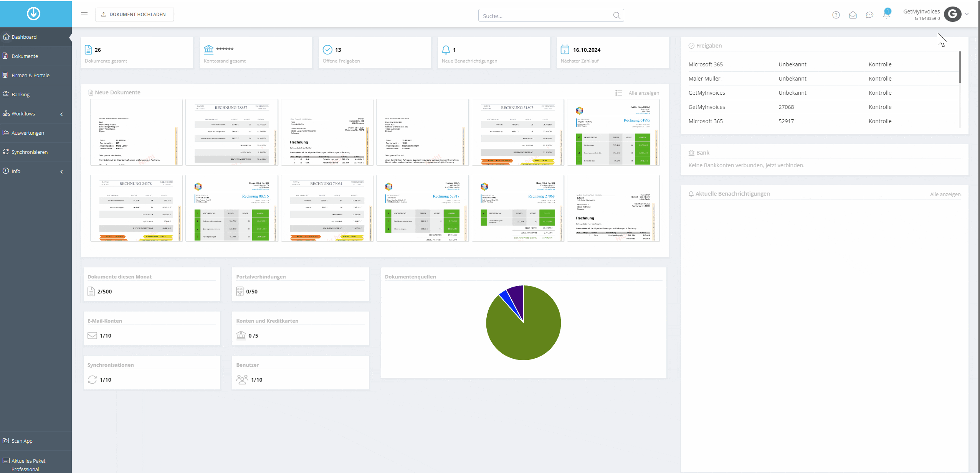The image size is (980, 473).
Task: Open the envelope mail icon in header
Action: 853,15
